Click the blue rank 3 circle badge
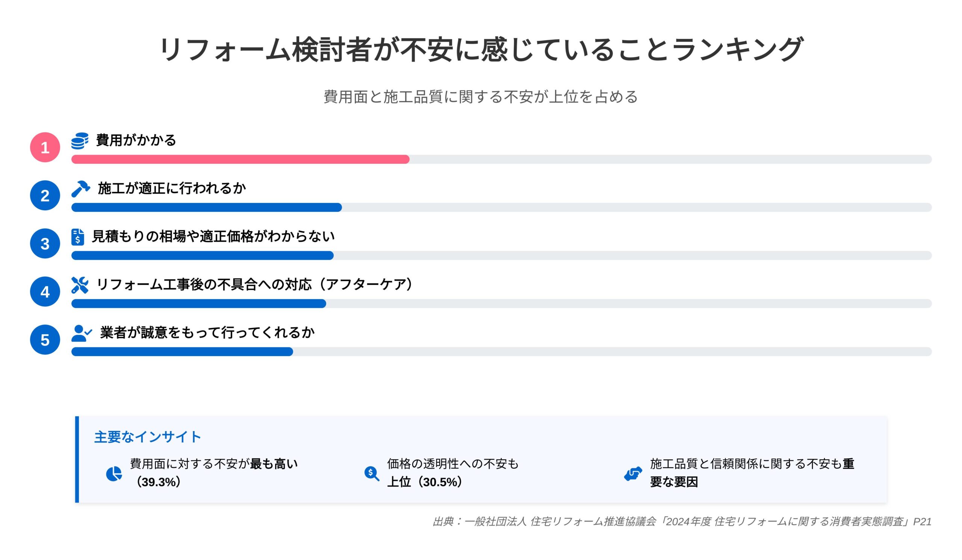 (x=45, y=243)
